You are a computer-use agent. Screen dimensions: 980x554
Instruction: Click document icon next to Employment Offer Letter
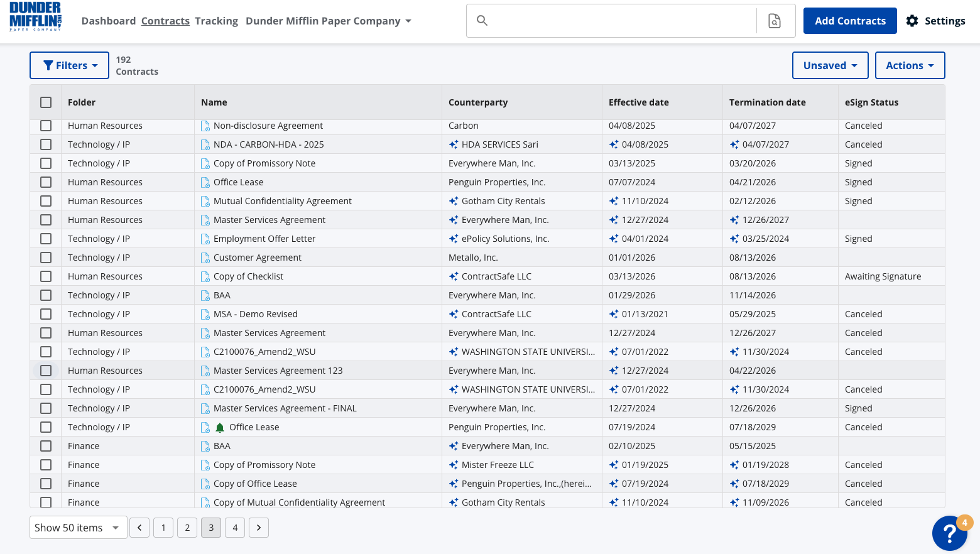(x=205, y=239)
